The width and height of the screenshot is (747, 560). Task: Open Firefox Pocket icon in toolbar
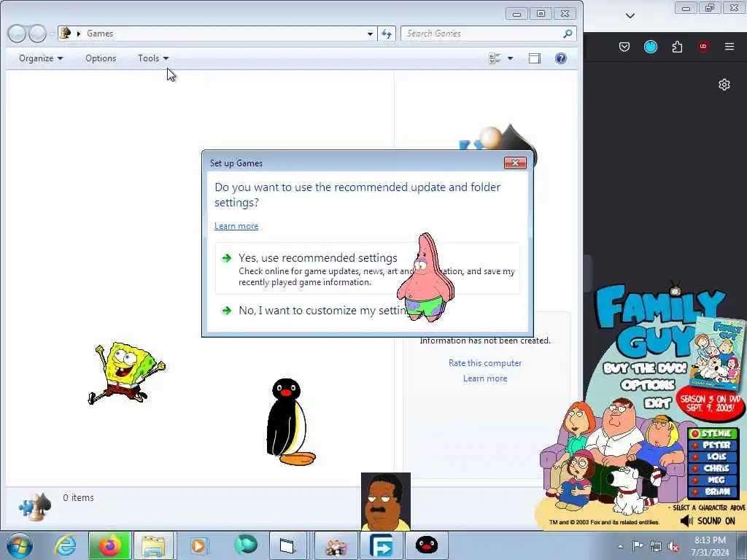click(624, 47)
